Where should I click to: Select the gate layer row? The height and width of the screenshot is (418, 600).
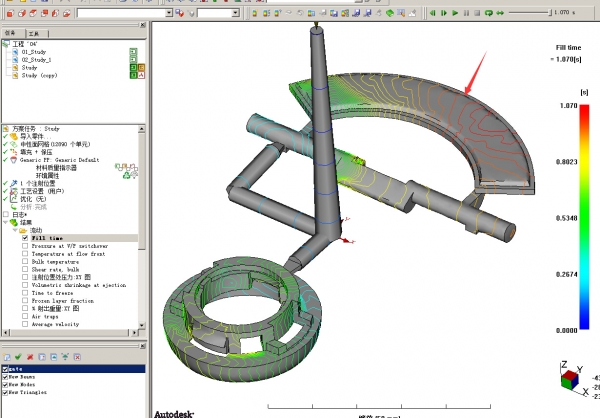[x=73, y=369]
